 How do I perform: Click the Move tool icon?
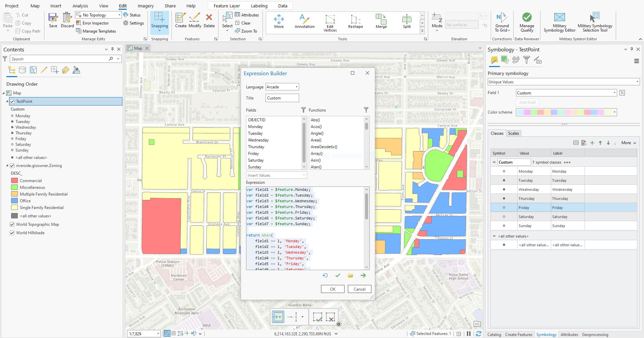click(x=279, y=21)
